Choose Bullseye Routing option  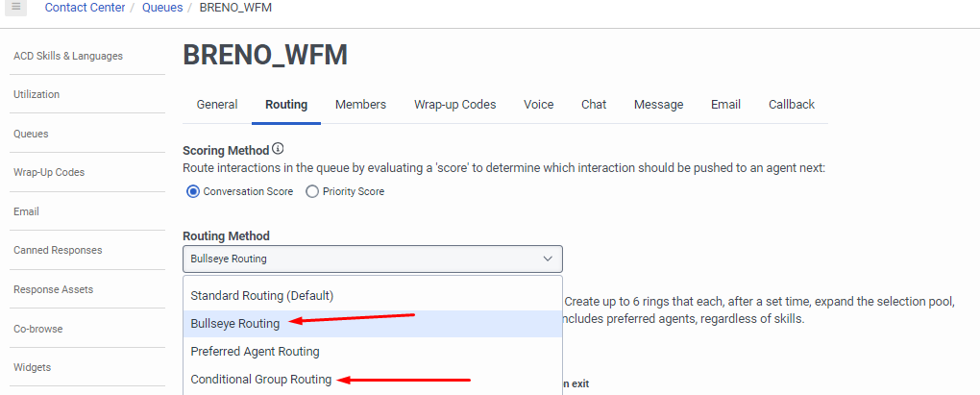coord(235,324)
